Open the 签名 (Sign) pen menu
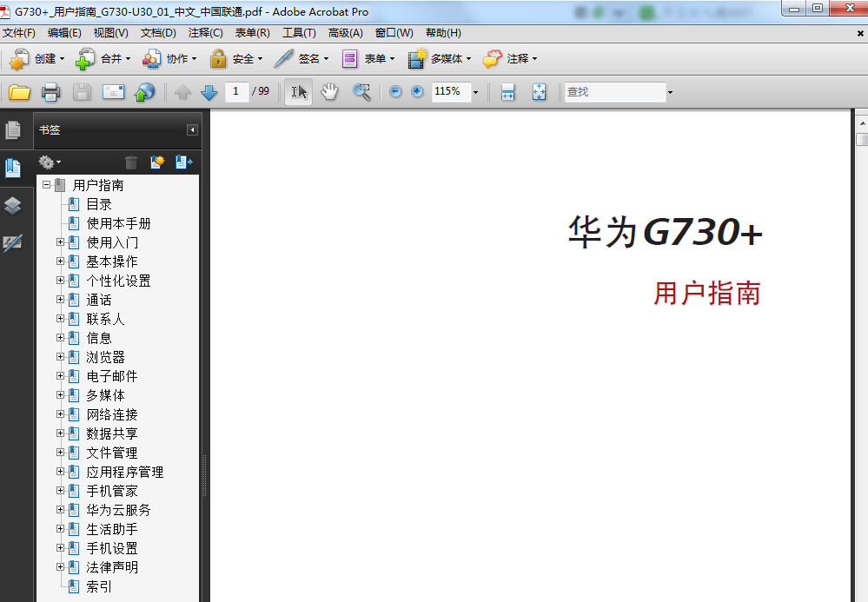 [301, 59]
